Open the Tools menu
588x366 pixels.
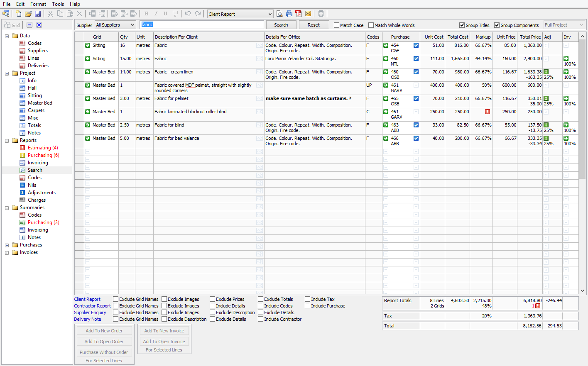[x=58, y=4]
